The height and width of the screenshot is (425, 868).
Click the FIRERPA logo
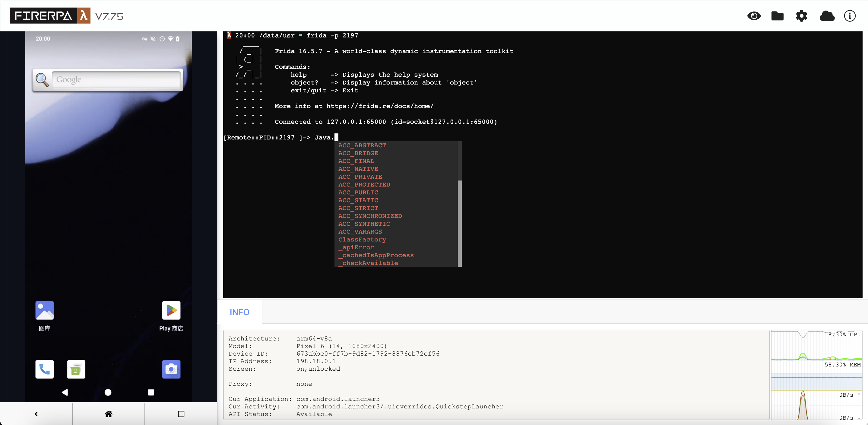50,16
